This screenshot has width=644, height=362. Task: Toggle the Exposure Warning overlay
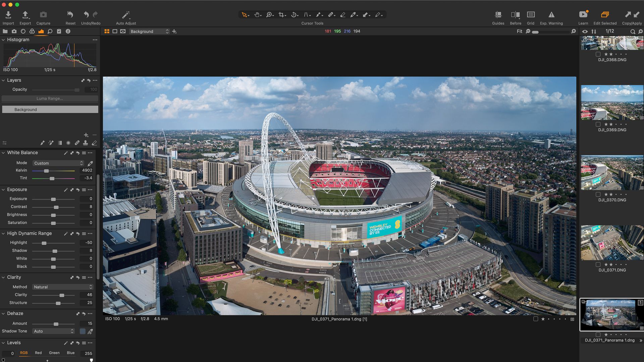pyautogui.click(x=551, y=14)
